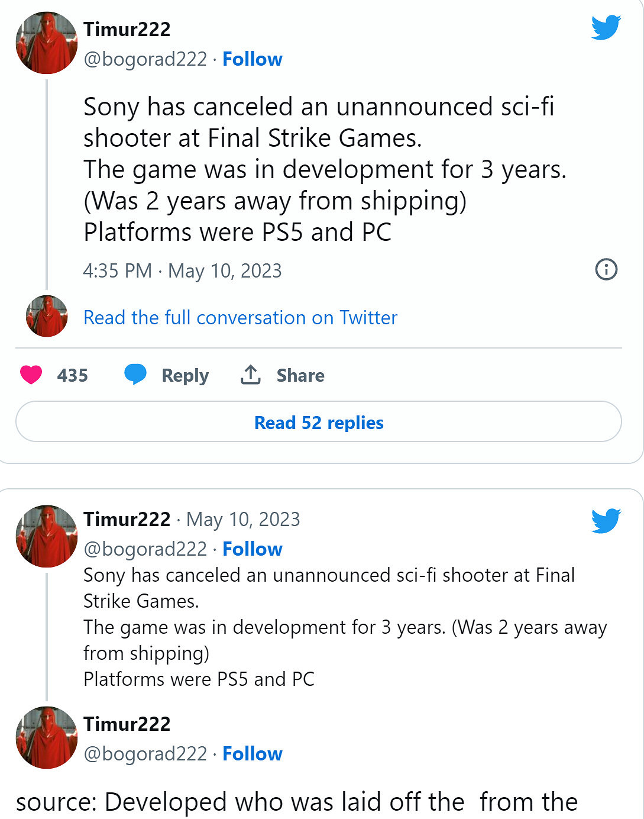Click Follow next to @bogorad222 in first tweet

(253, 59)
